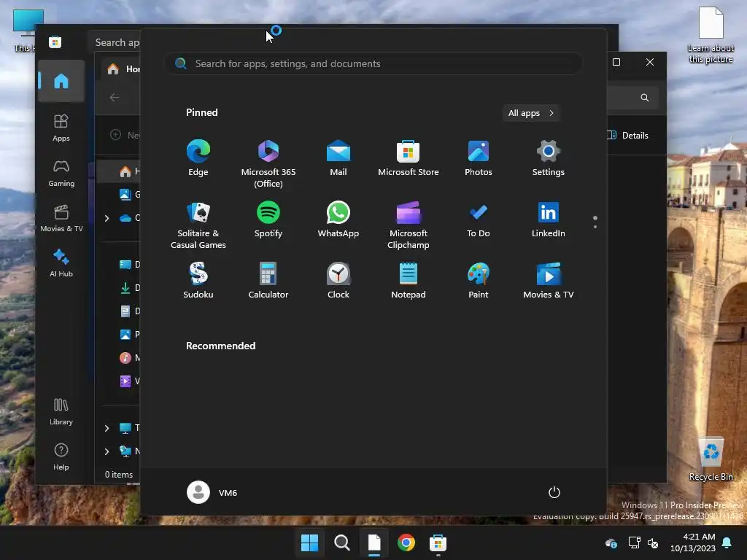Open Library in Microsoft Store sidebar

[x=61, y=411]
